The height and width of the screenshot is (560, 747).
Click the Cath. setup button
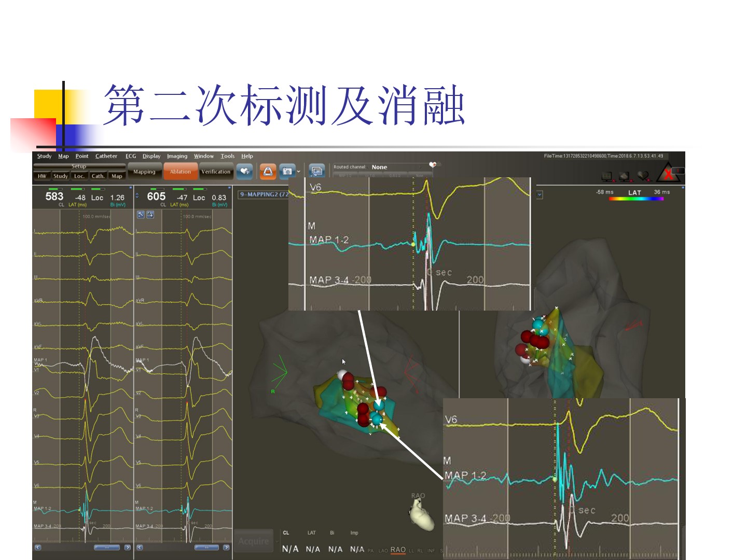[x=98, y=176]
